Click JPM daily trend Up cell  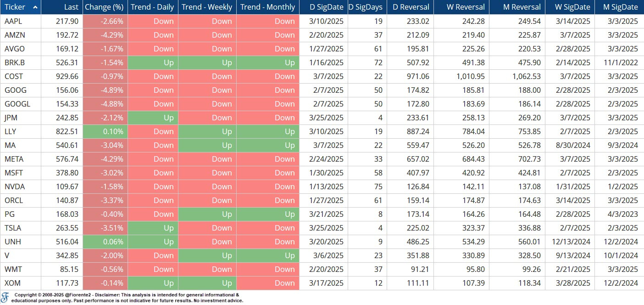click(153, 118)
